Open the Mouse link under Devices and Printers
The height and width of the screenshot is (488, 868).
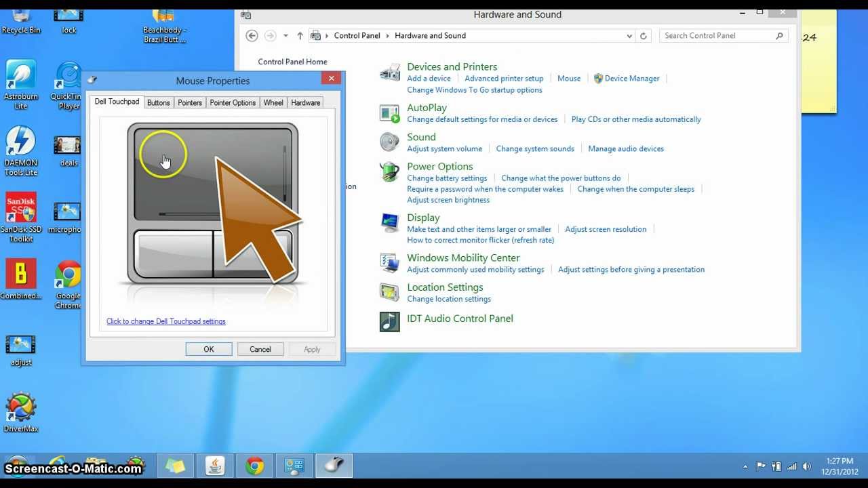(569, 79)
